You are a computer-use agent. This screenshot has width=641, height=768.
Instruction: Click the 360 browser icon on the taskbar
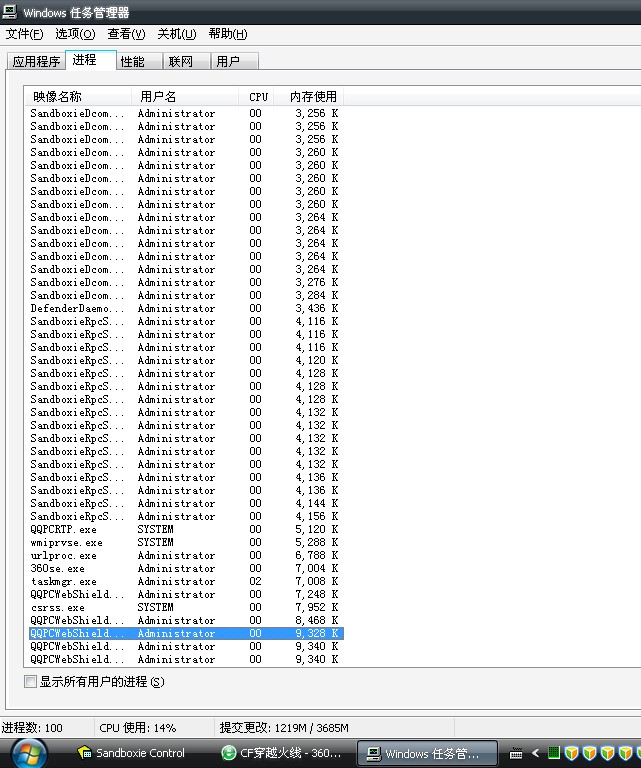[229, 752]
